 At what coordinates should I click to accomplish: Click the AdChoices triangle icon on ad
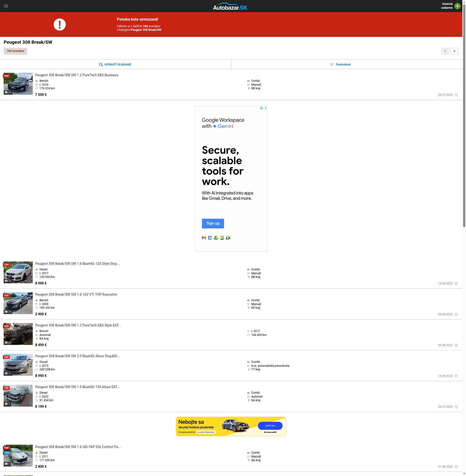[x=261, y=108]
